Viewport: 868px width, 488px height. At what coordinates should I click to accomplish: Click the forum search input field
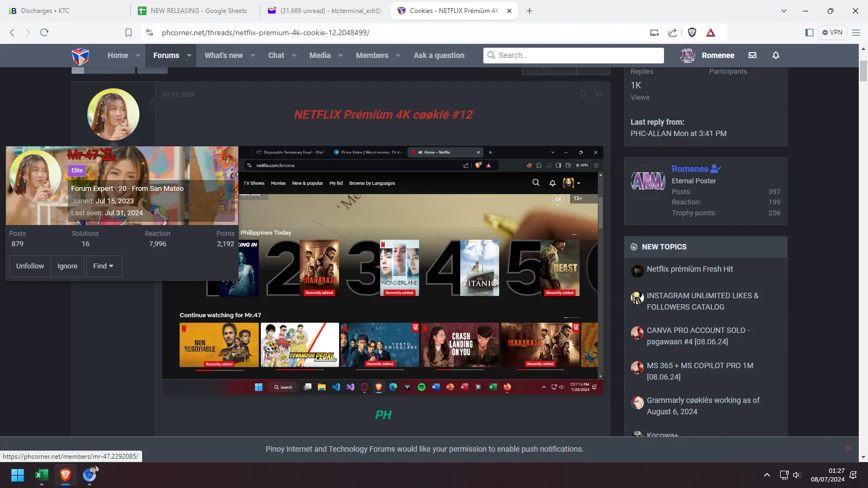573,55
